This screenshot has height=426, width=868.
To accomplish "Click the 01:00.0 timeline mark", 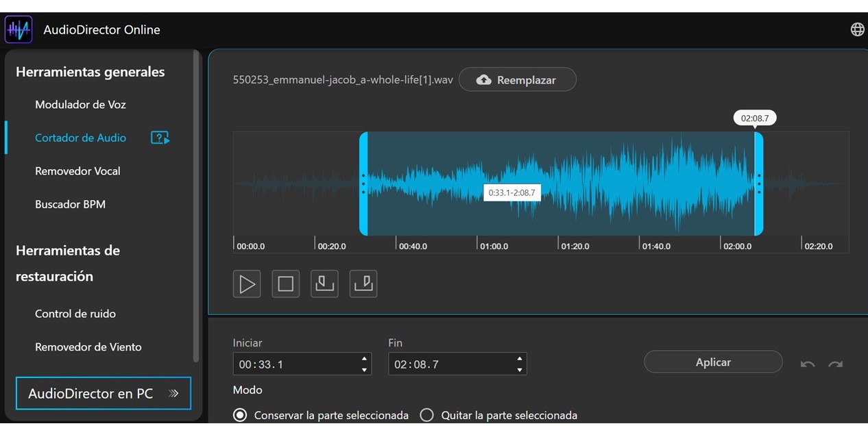I will point(494,246).
